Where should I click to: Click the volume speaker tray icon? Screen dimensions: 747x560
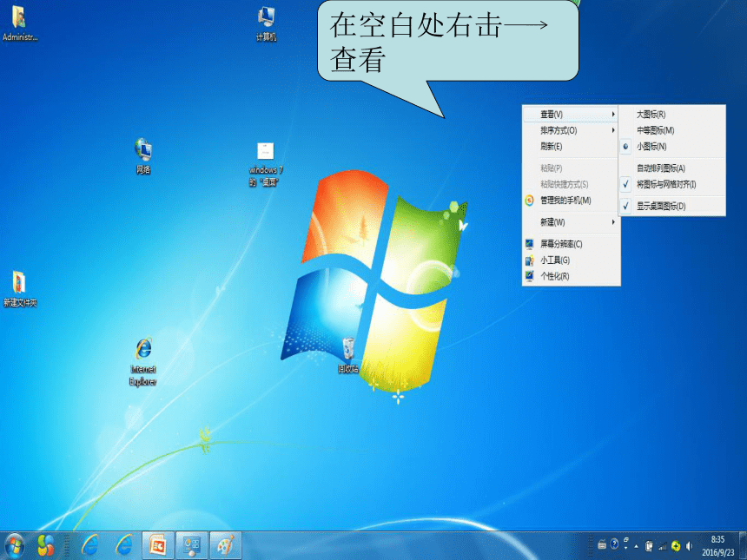pos(689,546)
